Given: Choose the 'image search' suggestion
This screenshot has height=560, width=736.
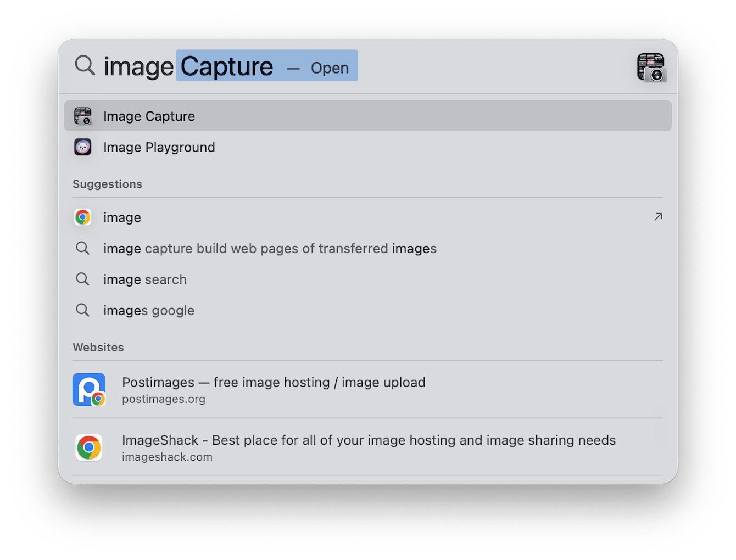Looking at the screenshot, I should click(x=145, y=279).
